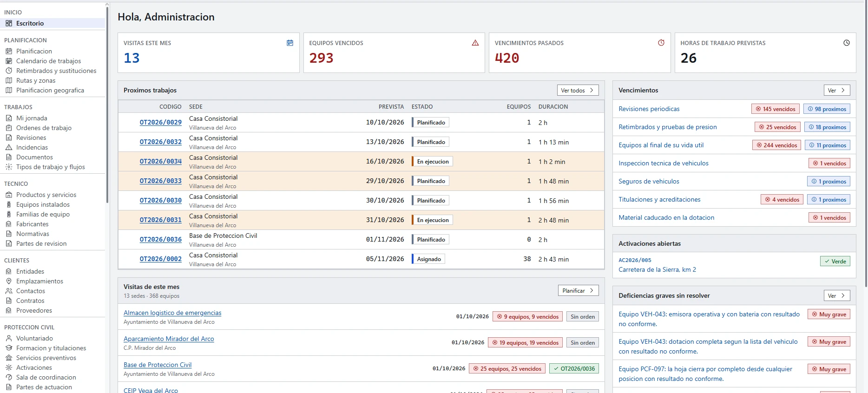Open Aparcamiento Mirador del Arco link
The height and width of the screenshot is (393, 868).
pos(169,339)
